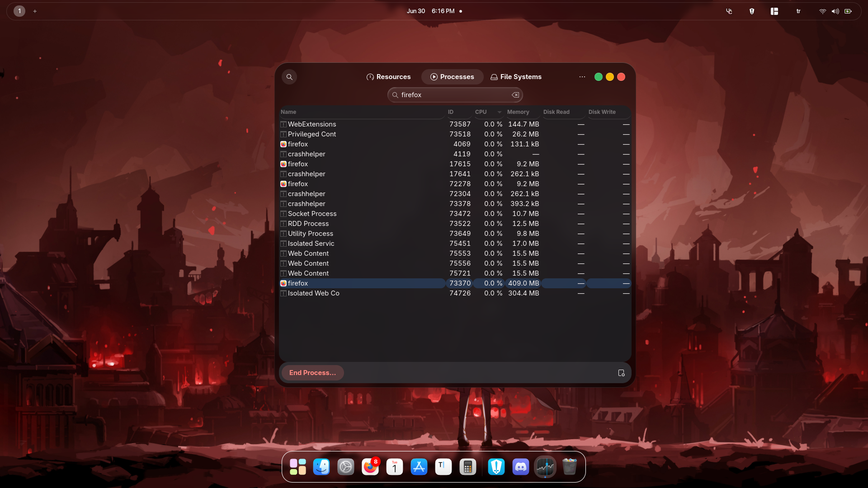The height and width of the screenshot is (488, 868).
Task: Clear the firefox search text
Action: coord(515,95)
